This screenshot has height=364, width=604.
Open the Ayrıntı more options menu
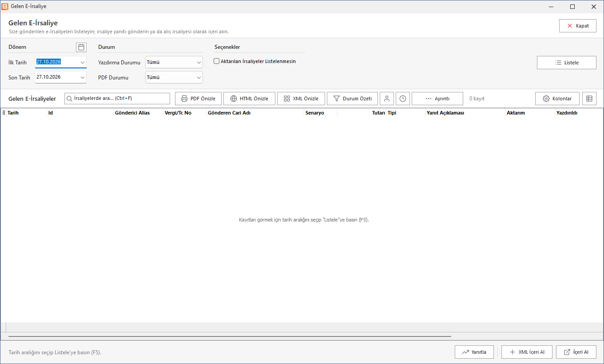(x=437, y=99)
